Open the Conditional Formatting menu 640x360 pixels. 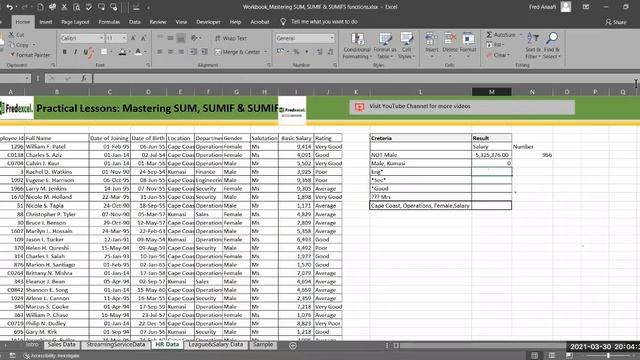click(x=357, y=45)
